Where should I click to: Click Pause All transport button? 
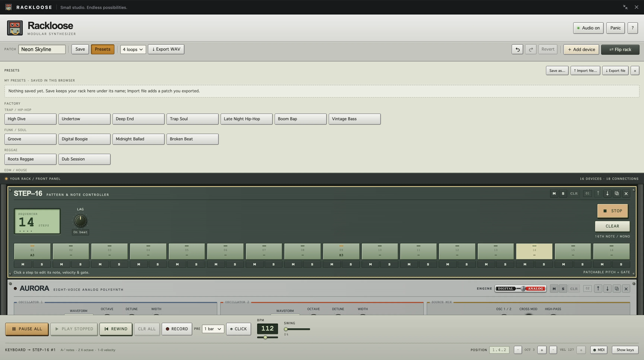(x=27, y=329)
